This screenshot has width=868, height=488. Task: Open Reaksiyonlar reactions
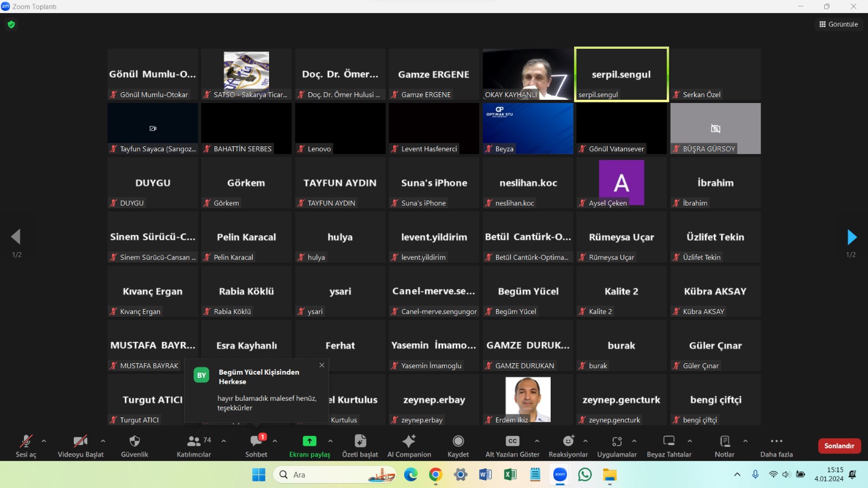(568, 441)
